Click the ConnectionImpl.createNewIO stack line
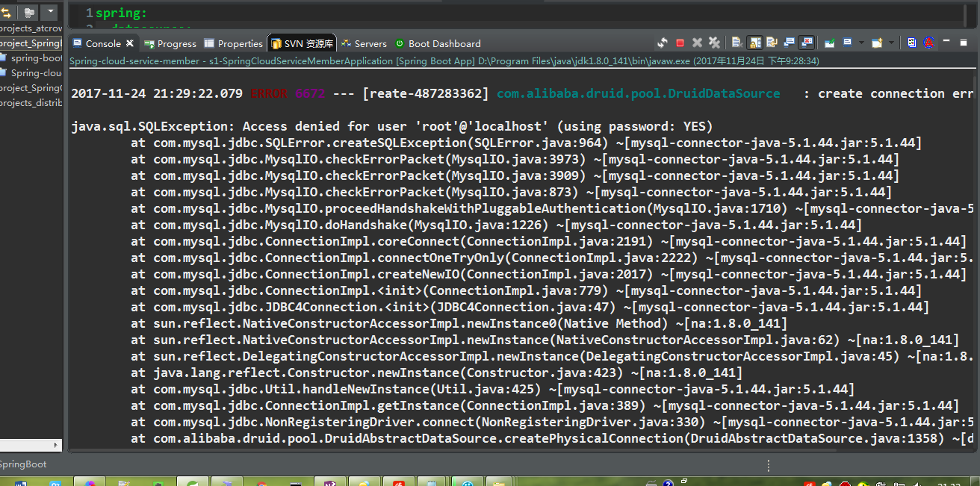This screenshot has width=980, height=486. click(x=549, y=274)
